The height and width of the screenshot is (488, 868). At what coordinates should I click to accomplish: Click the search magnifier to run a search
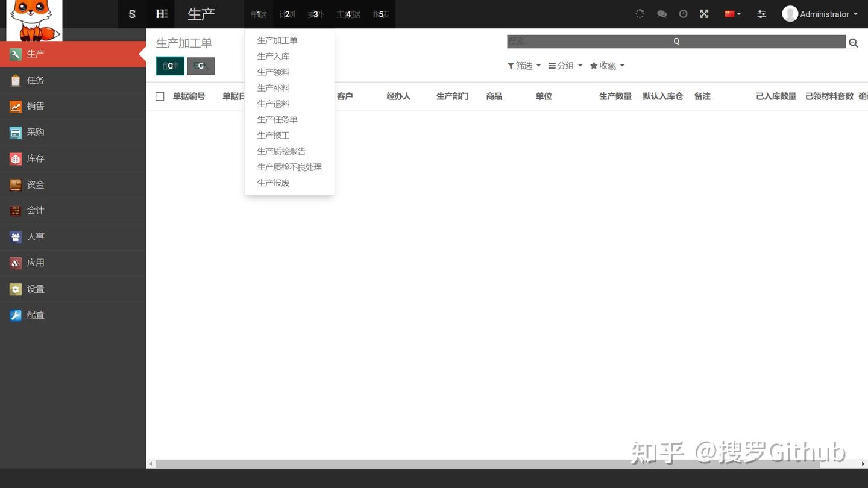click(853, 43)
